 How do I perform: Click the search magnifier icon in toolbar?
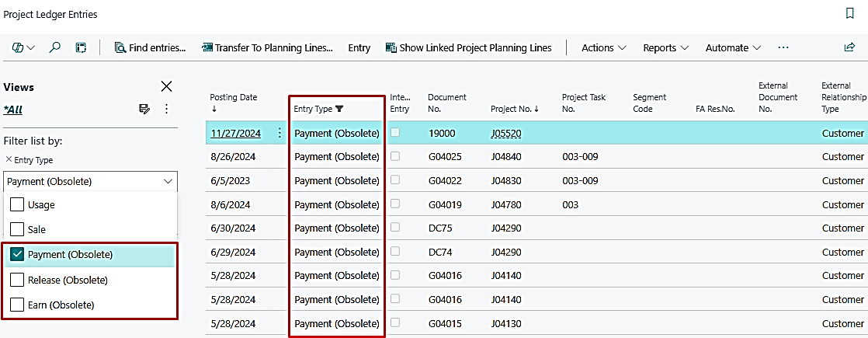(x=55, y=47)
